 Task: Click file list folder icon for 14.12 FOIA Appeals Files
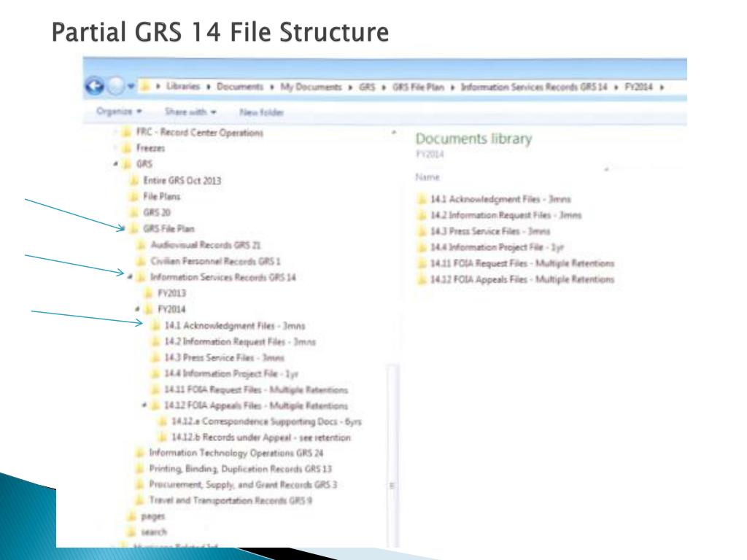click(x=422, y=279)
